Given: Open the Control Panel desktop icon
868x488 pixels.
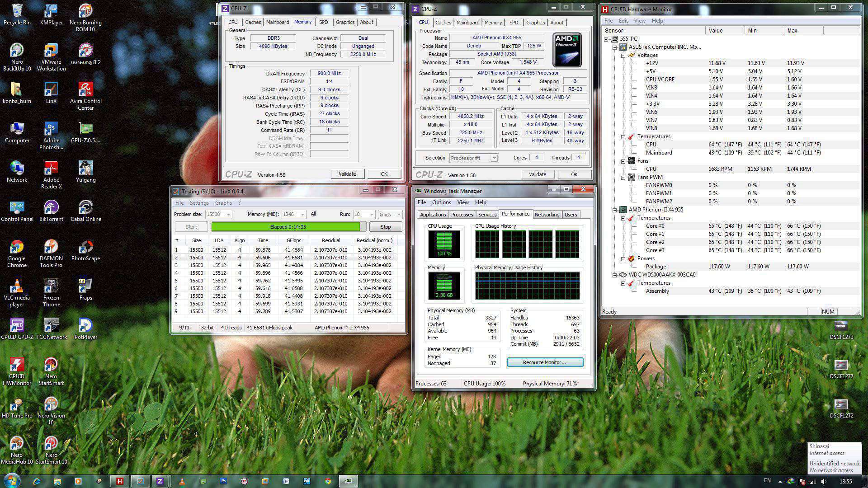Looking at the screenshot, I should coord(17,211).
